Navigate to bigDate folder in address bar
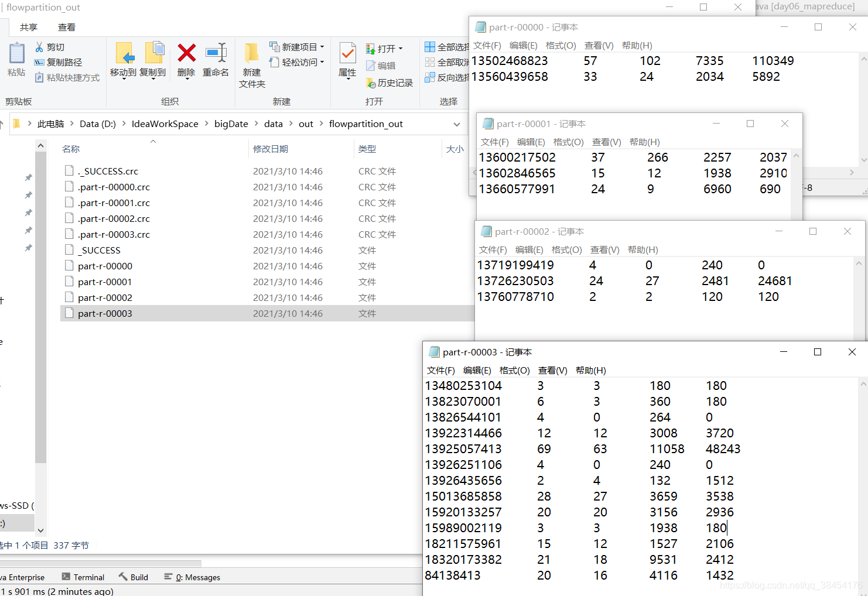 (231, 124)
